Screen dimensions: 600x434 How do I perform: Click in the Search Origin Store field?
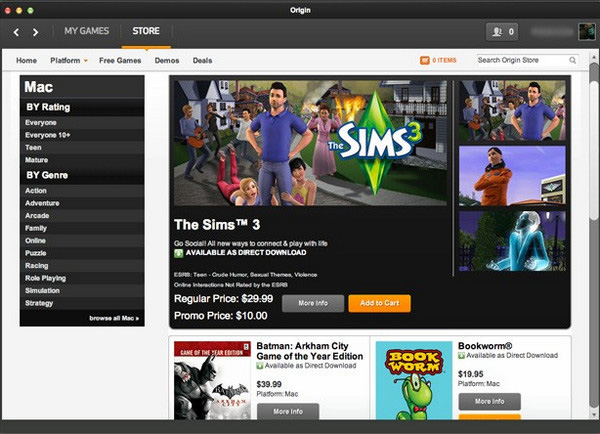[x=523, y=60]
